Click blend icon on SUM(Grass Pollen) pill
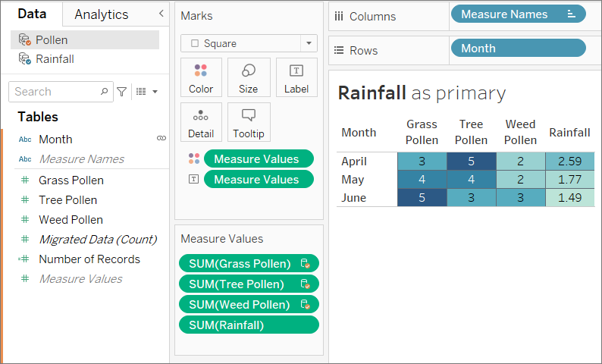The image size is (602, 364). pos(306,264)
